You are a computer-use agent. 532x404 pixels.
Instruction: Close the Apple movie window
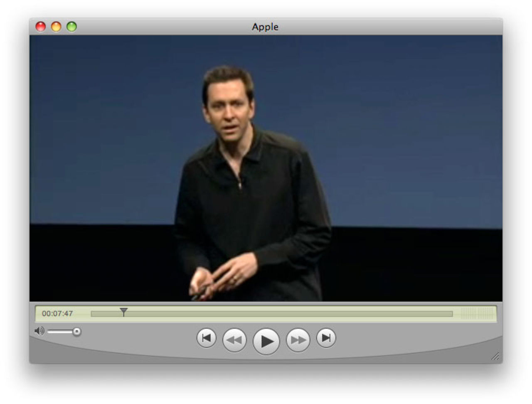pos(41,27)
